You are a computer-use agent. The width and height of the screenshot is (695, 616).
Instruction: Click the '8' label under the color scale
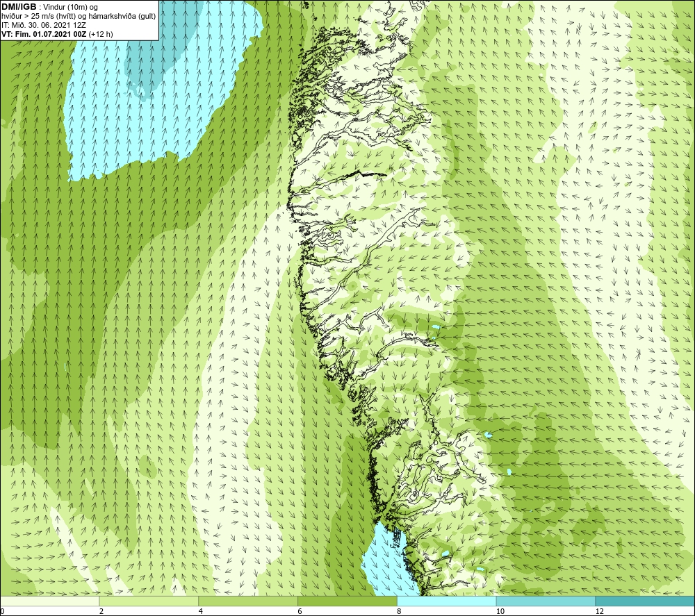click(x=400, y=611)
